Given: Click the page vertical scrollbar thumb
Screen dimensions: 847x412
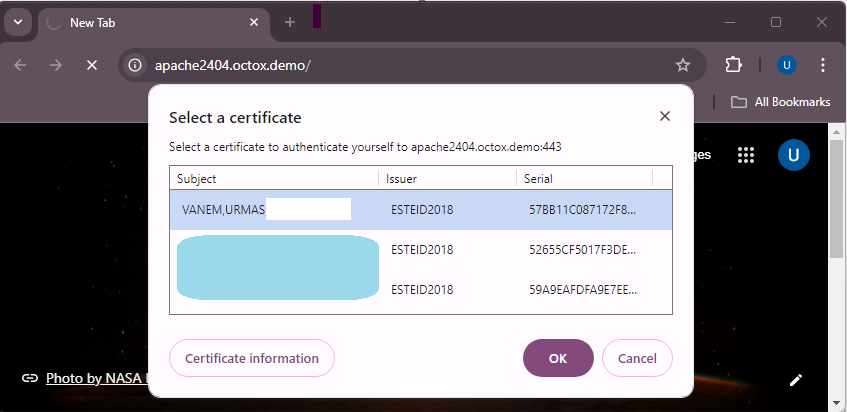Looking at the screenshot, I should tap(836, 198).
